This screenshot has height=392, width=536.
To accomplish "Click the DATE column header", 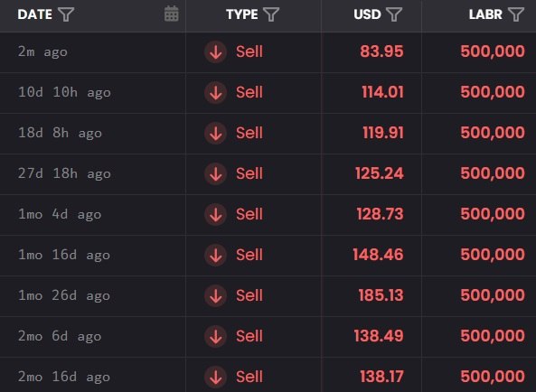I will [x=35, y=14].
